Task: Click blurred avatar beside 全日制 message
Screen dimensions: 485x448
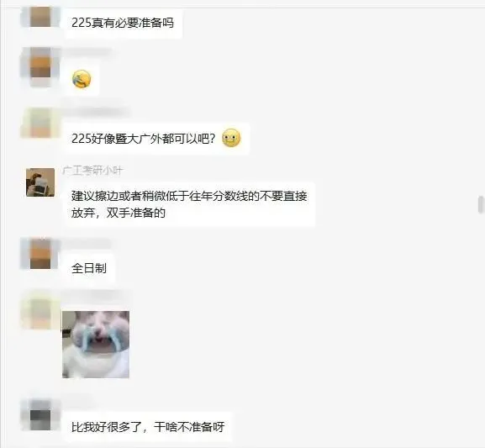Action: (40, 254)
